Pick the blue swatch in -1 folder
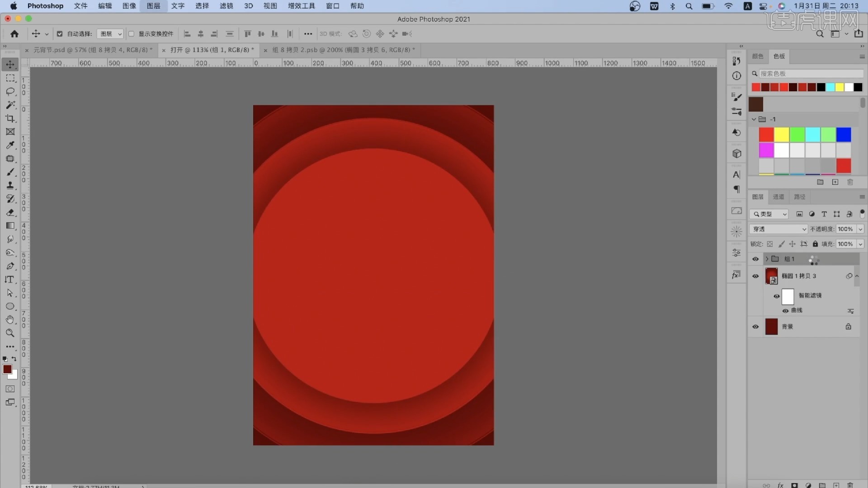Screen dimensions: 868x488 pos(844,135)
